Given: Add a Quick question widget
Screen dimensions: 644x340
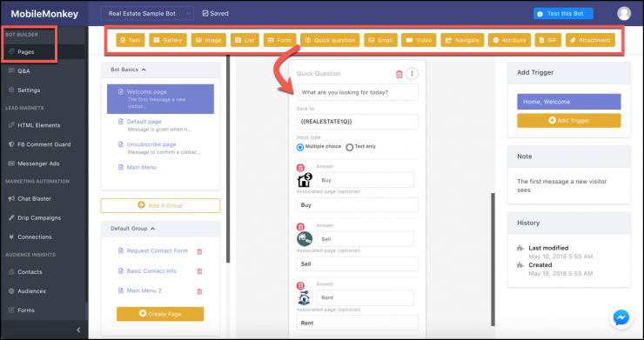Looking at the screenshot, I should (x=330, y=40).
